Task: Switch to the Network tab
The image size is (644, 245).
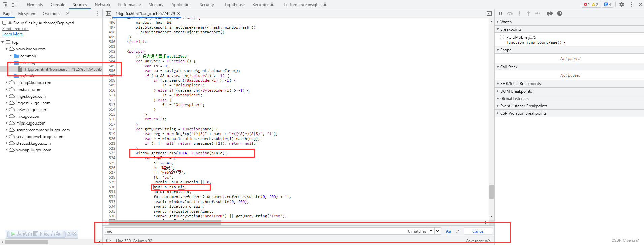Action: [x=102, y=5]
